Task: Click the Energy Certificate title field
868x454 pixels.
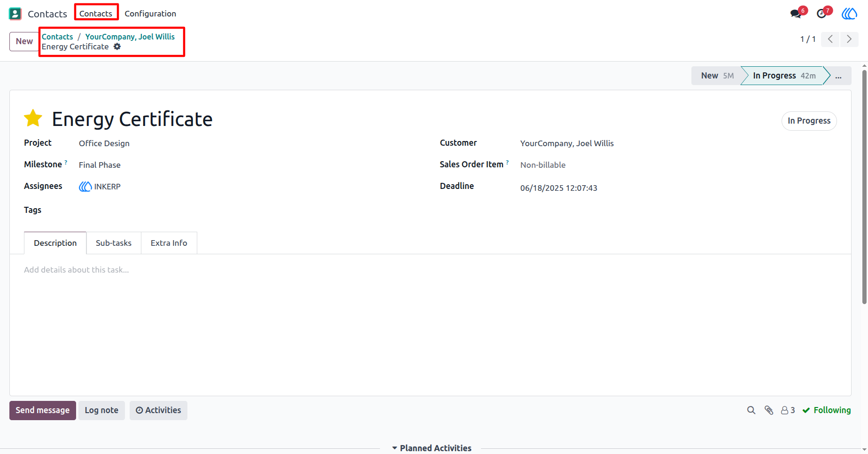Action: pos(132,119)
